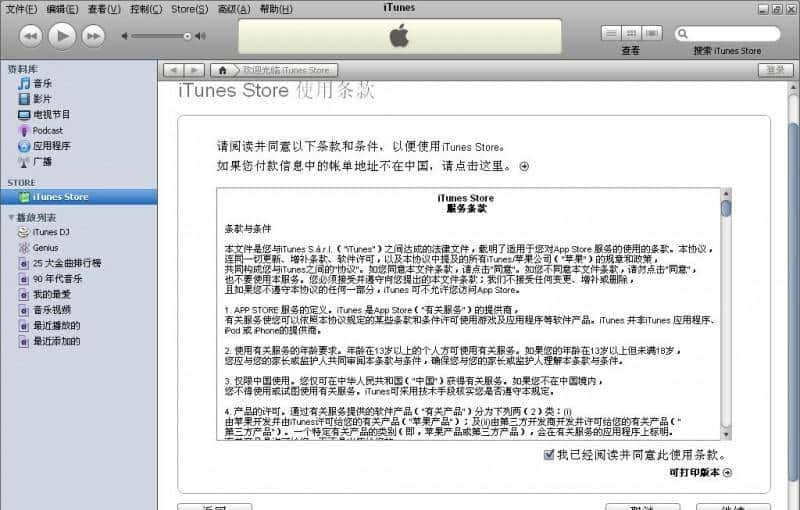The width and height of the screenshot is (800, 510).
Task: Select the iTunes DJ playlist
Action: coord(51,232)
